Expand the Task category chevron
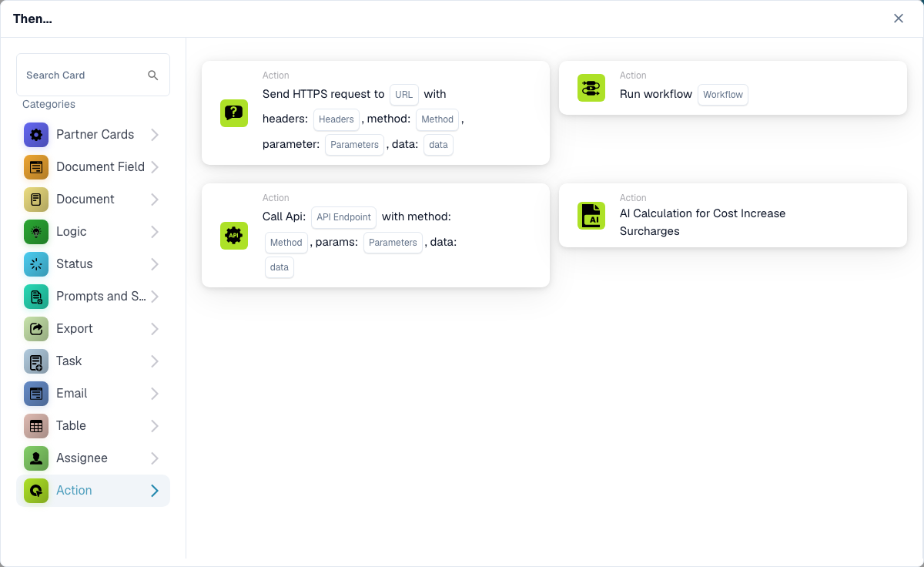Viewport: 924px width, 567px height. pyautogui.click(x=155, y=361)
